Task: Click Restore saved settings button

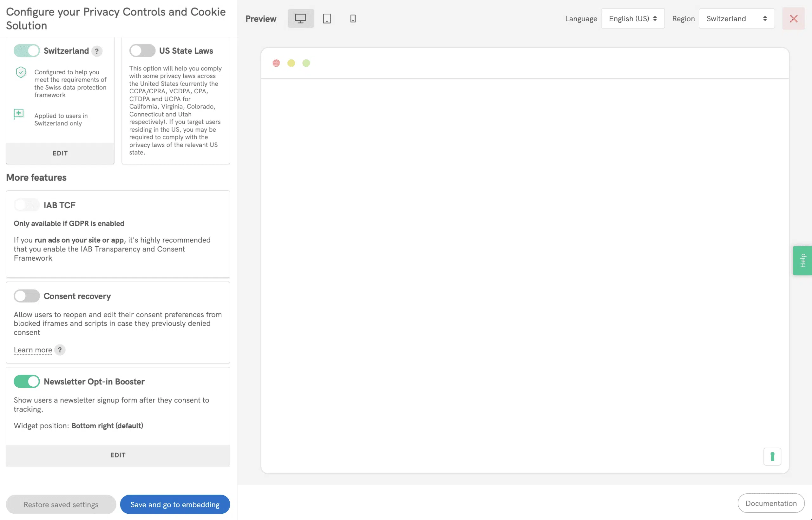Action: click(61, 504)
